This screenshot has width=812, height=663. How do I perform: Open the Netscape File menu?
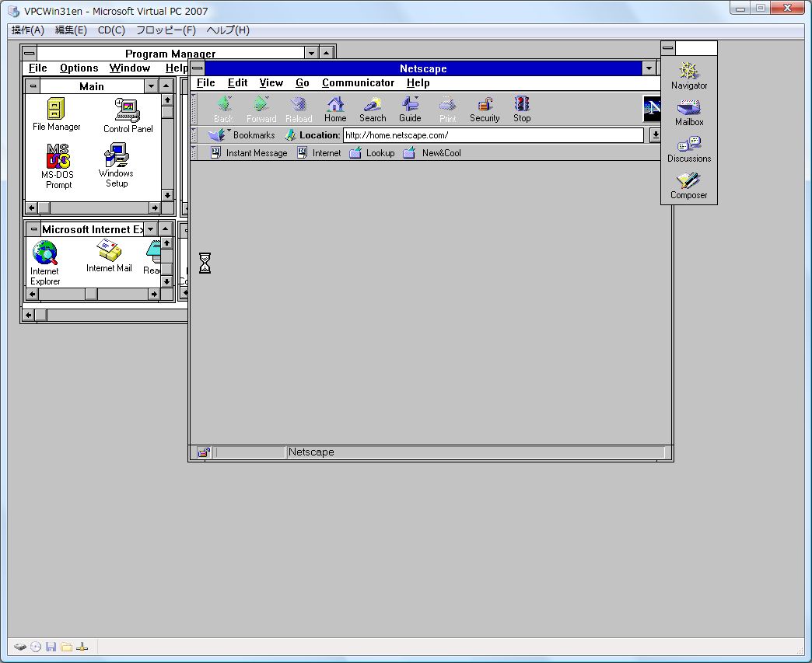[205, 83]
